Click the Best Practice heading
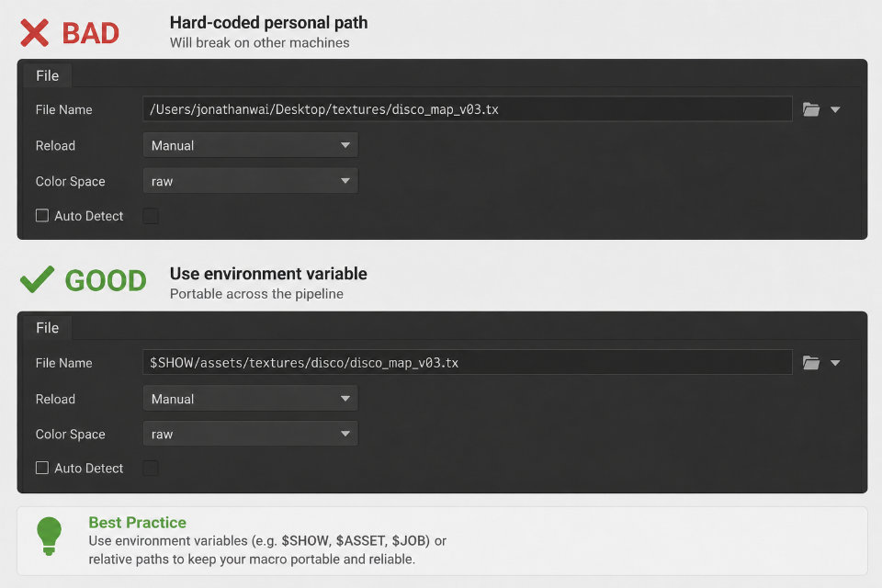 [137, 522]
